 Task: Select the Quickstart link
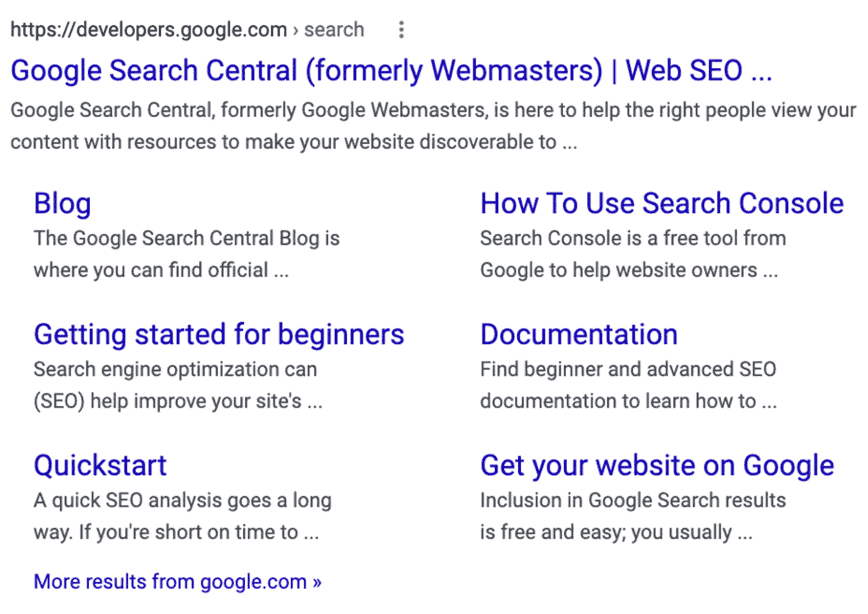coord(100,465)
